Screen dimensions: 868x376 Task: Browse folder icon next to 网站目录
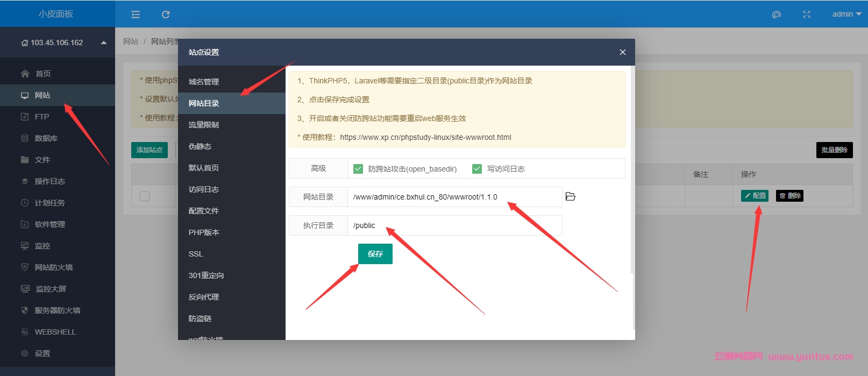coord(571,197)
